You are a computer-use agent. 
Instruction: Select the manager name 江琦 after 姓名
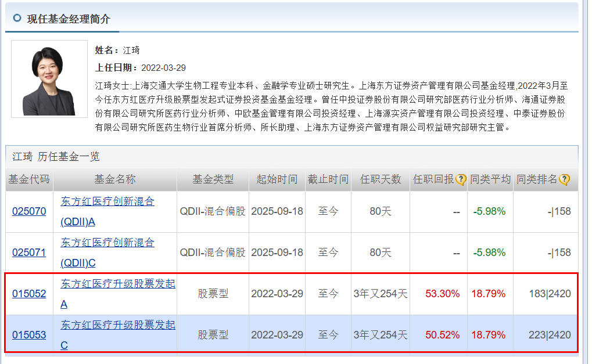(131, 50)
